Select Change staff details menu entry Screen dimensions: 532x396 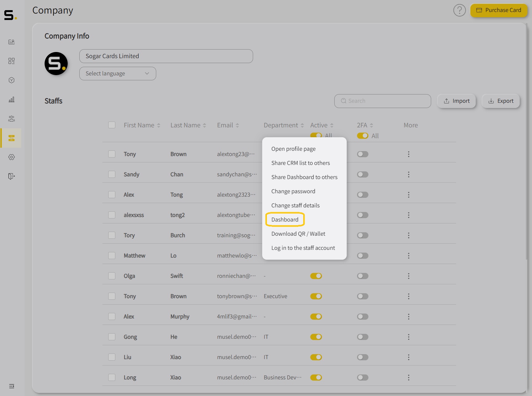coord(304,206)
